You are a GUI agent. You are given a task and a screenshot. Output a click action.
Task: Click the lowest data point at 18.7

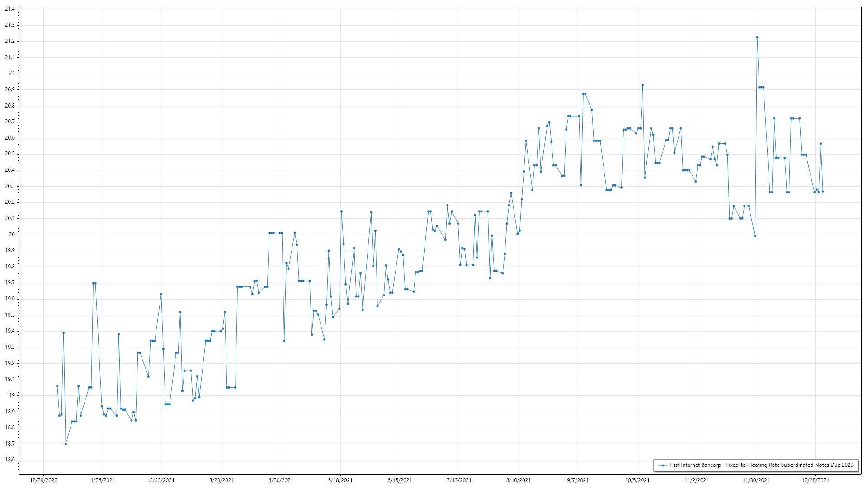pos(66,444)
